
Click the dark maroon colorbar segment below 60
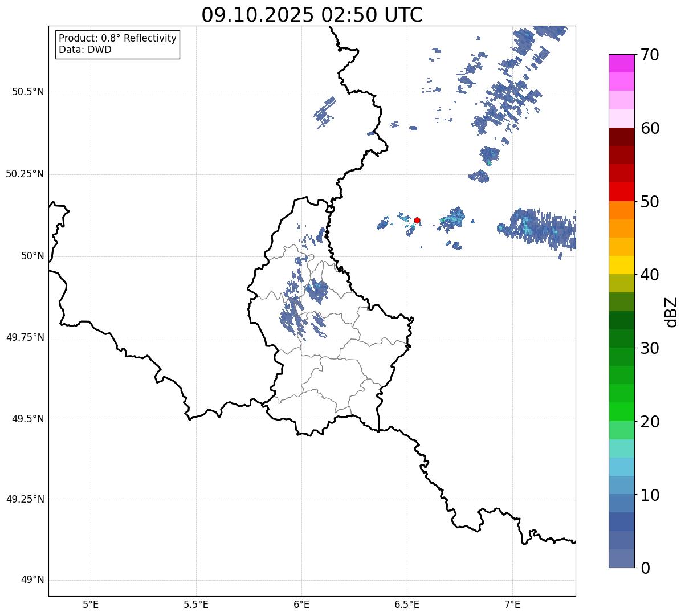[x=621, y=137]
